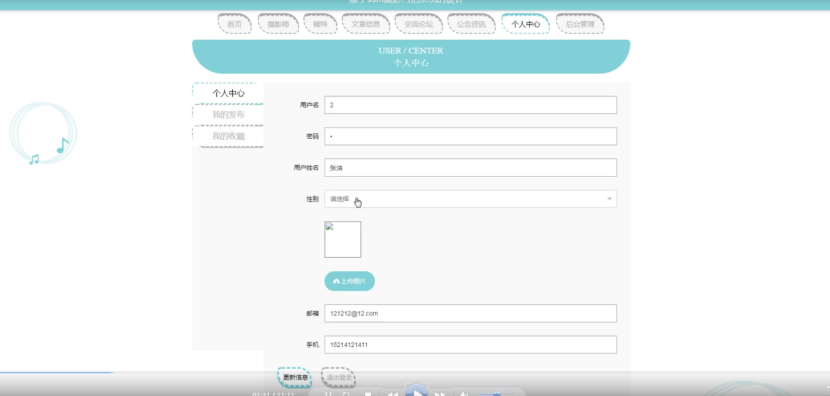Select 个人中心 in left sidebar
This screenshot has height=396, width=830.
(228, 93)
